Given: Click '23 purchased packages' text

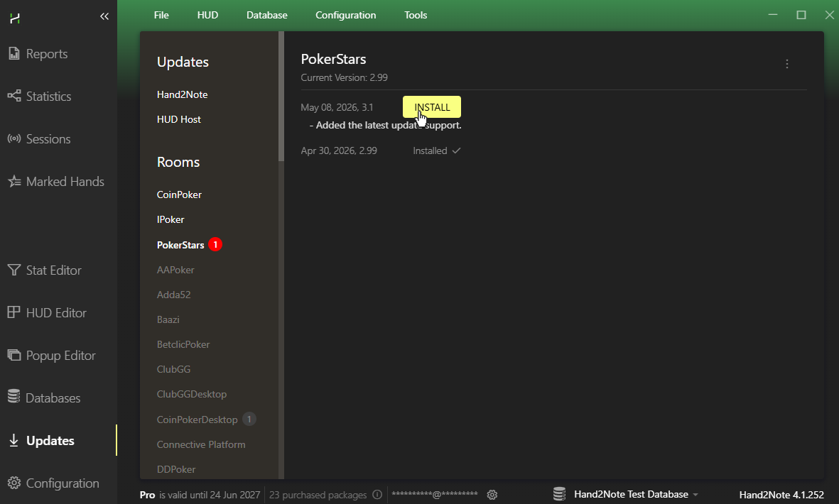Looking at the screenshot, I should tap(318, 495).
